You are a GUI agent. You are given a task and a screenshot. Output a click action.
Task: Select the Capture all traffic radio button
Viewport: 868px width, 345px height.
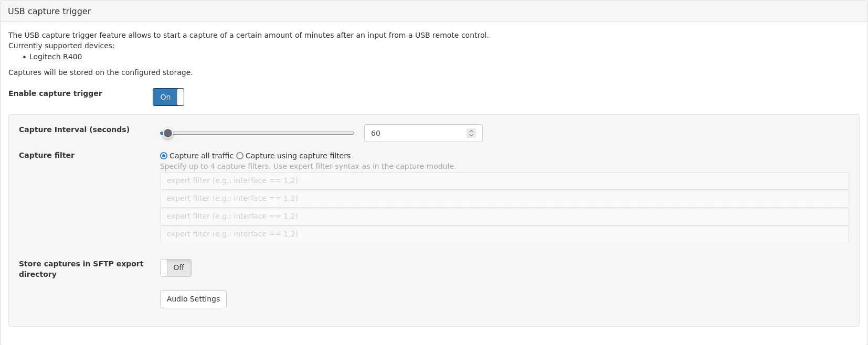pos(164,156)
